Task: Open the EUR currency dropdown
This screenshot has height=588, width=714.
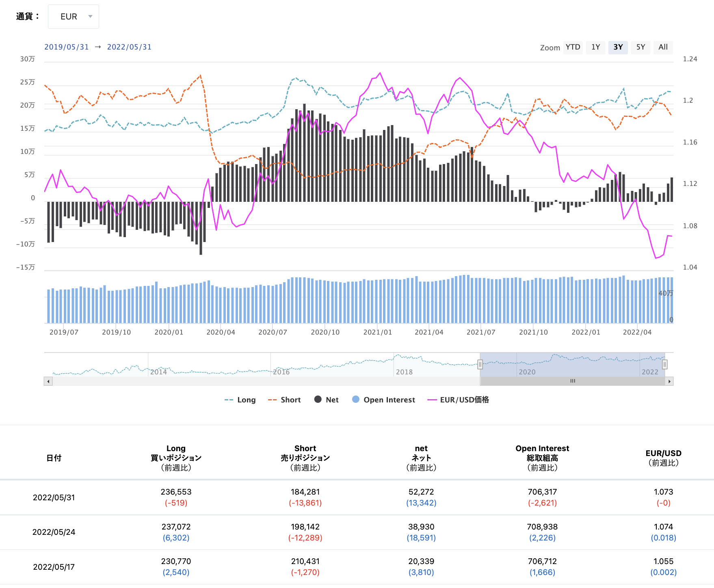Action: click(x=74, y=17)
